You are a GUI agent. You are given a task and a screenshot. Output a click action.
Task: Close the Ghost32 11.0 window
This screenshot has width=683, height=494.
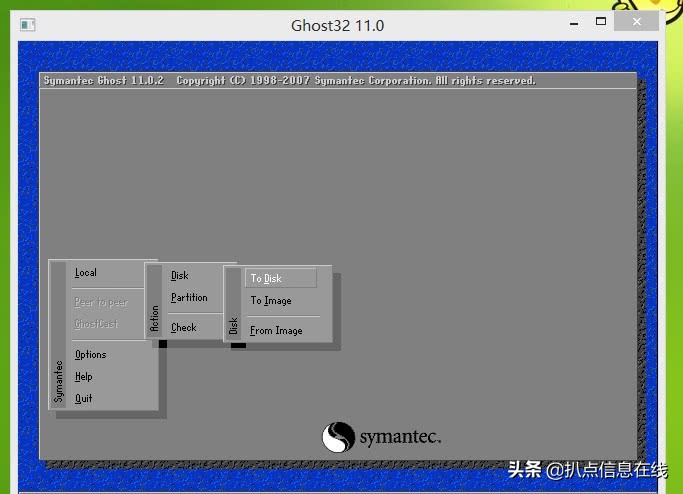[x=636, y=21]
